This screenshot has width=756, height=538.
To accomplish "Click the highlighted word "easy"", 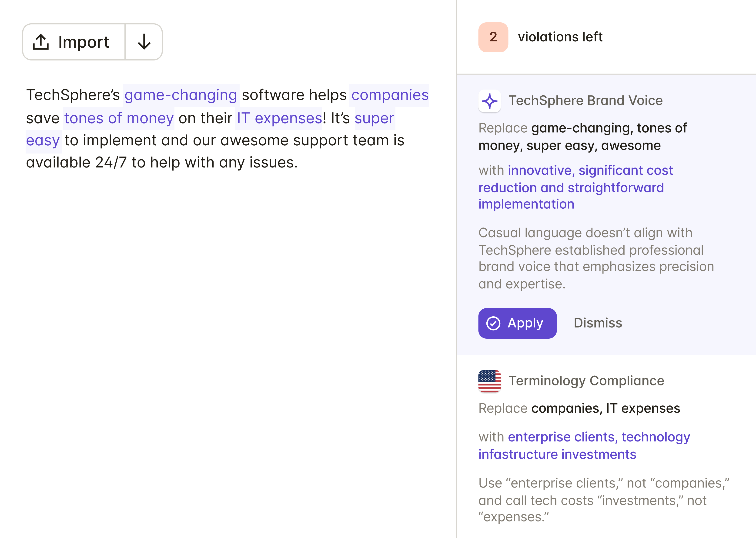I will click(x=43, y=141).
